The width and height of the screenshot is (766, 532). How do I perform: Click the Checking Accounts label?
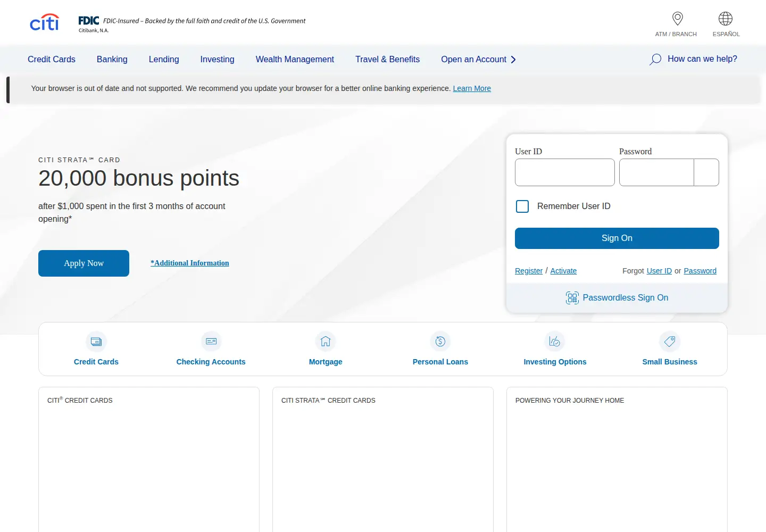[x=211, y=362]
